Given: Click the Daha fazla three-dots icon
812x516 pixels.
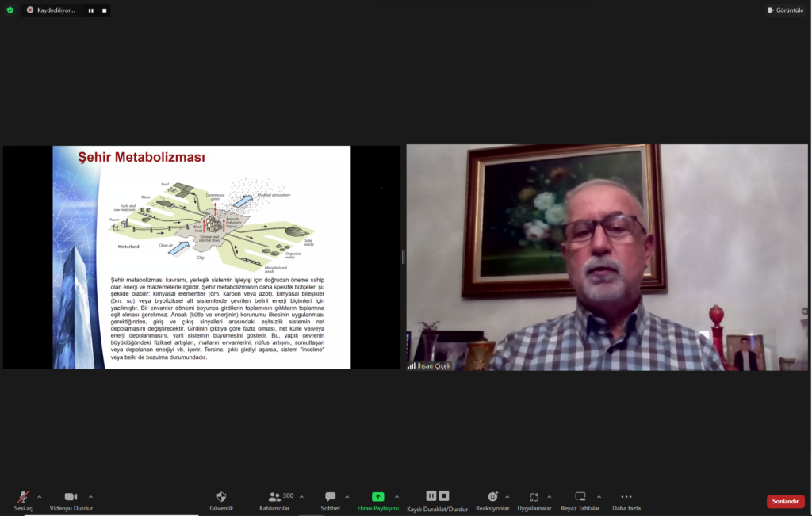Looking at the screenshot, I should [626, 497].
